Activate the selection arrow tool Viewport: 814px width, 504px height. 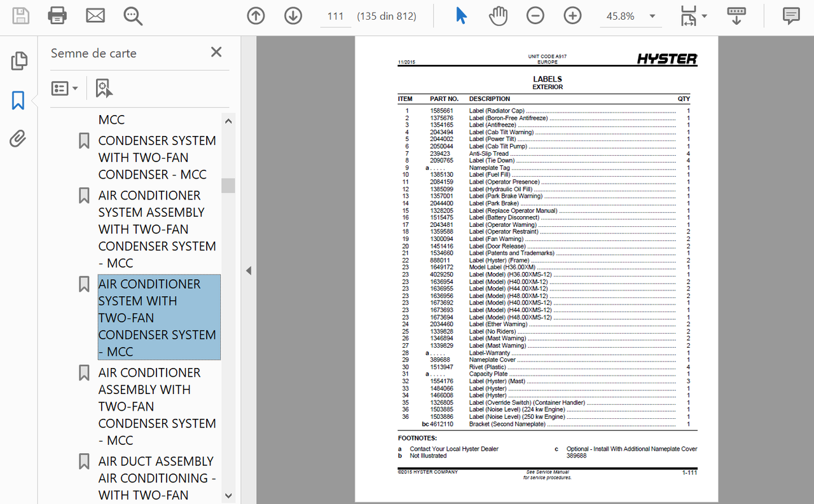(x=461, y=16)
